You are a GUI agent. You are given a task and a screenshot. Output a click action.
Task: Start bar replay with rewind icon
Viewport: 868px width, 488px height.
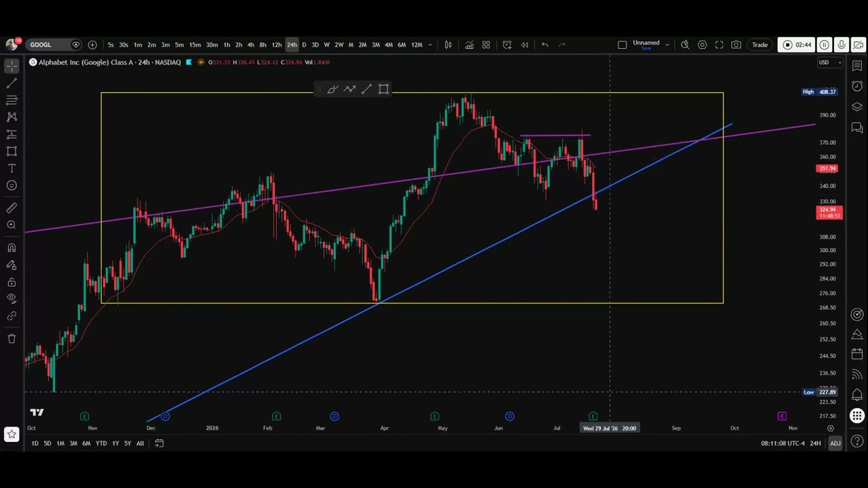click(524, 45)
